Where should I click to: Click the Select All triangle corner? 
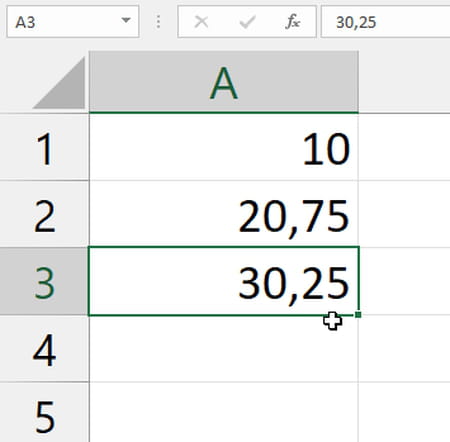point(59,83)
